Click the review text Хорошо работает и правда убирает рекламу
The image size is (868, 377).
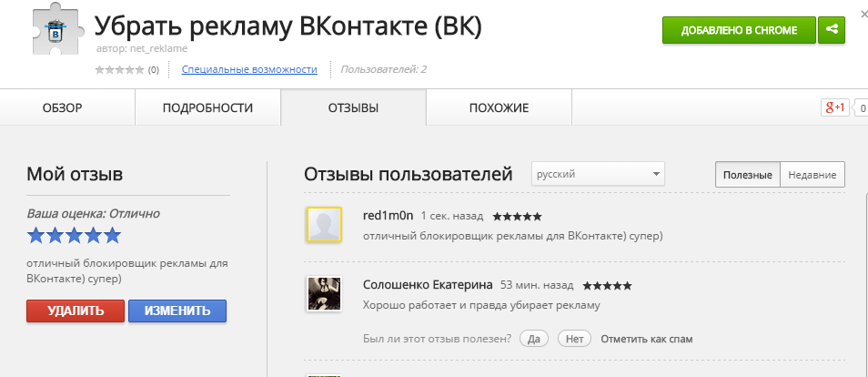click(x=481, y=305)
